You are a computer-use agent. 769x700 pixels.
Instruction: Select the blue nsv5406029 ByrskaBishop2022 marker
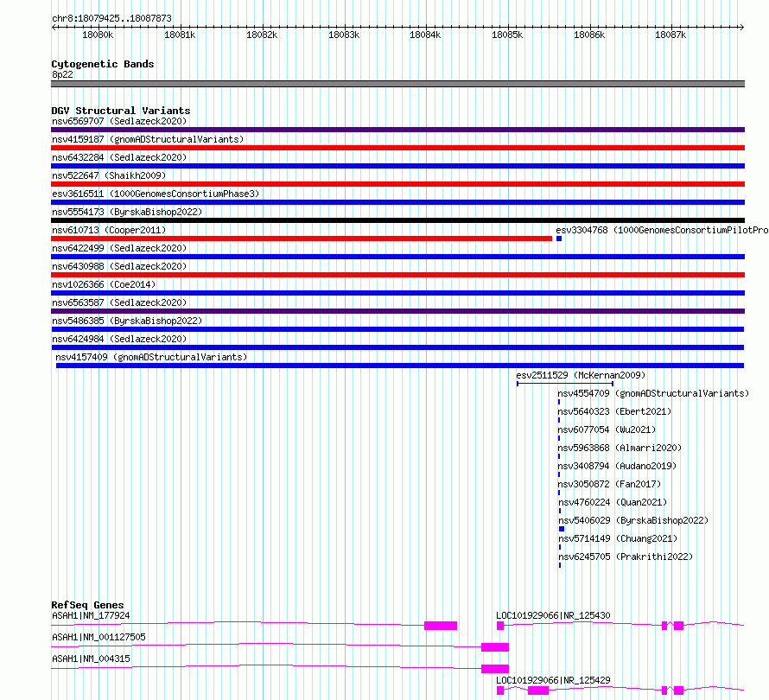[562, 529]
